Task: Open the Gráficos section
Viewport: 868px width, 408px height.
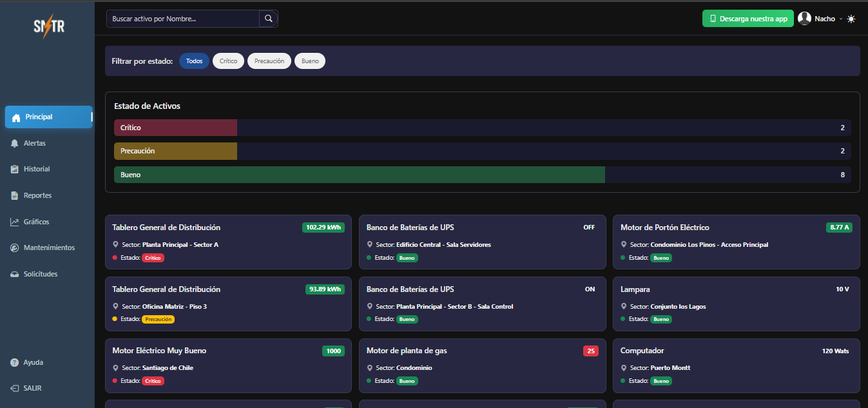Action: [x=37, y=222]
